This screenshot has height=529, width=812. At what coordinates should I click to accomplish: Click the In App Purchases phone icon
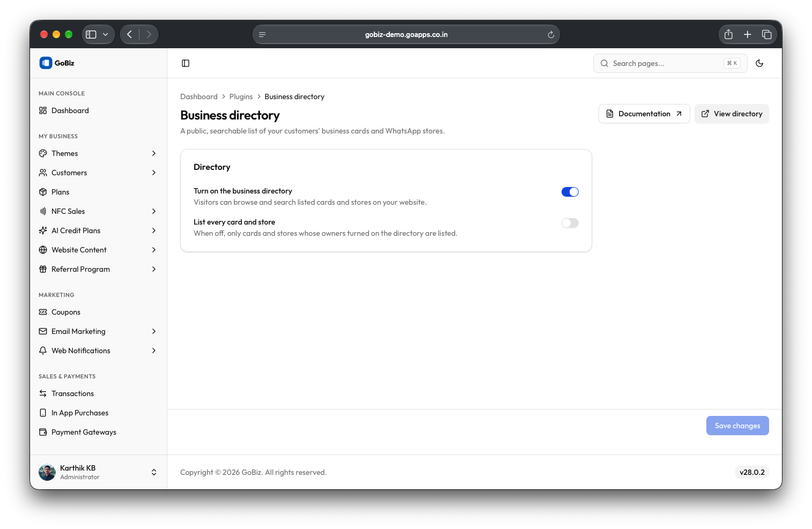[43, 413]
